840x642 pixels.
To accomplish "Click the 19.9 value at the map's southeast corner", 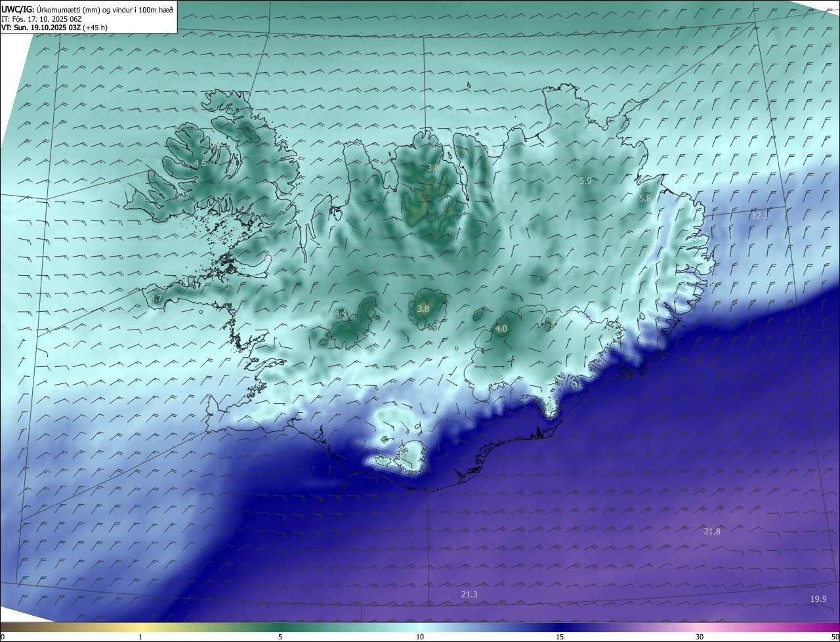I will coord(818,599).
